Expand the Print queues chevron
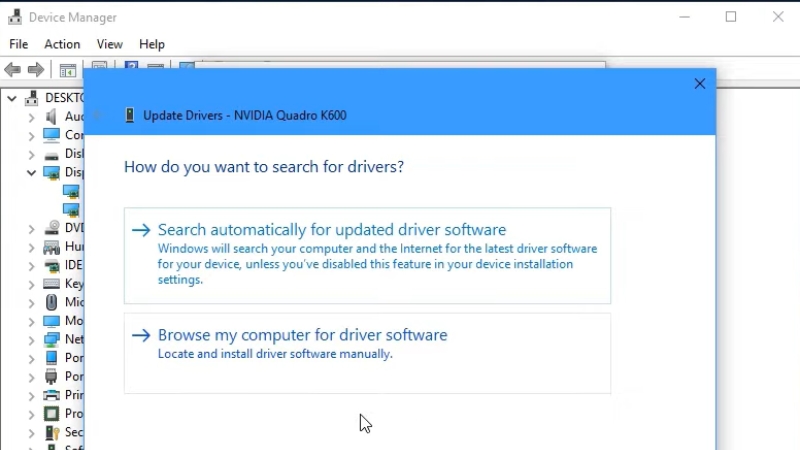The height and width of the screenshot is (450, 800). click(31, 396)
